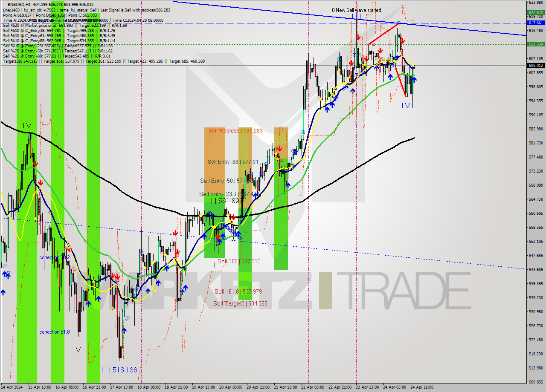This screenshot has width=546, height=392.
Task: Select the 'Sell %10 @ C_Entry61: 558.269' line
Action: (x=59, y=35)
